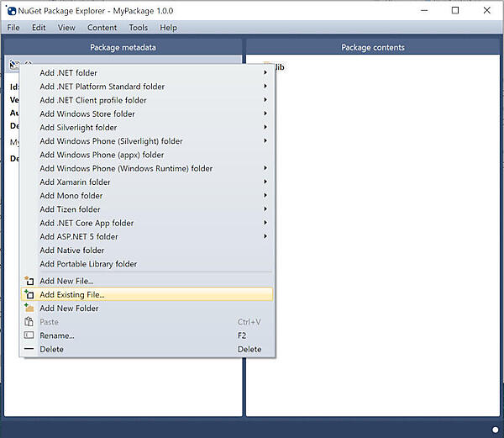
Task: Expand the Add ASP.NET 5 folder submenu arrow
Action: pos(265,236)
